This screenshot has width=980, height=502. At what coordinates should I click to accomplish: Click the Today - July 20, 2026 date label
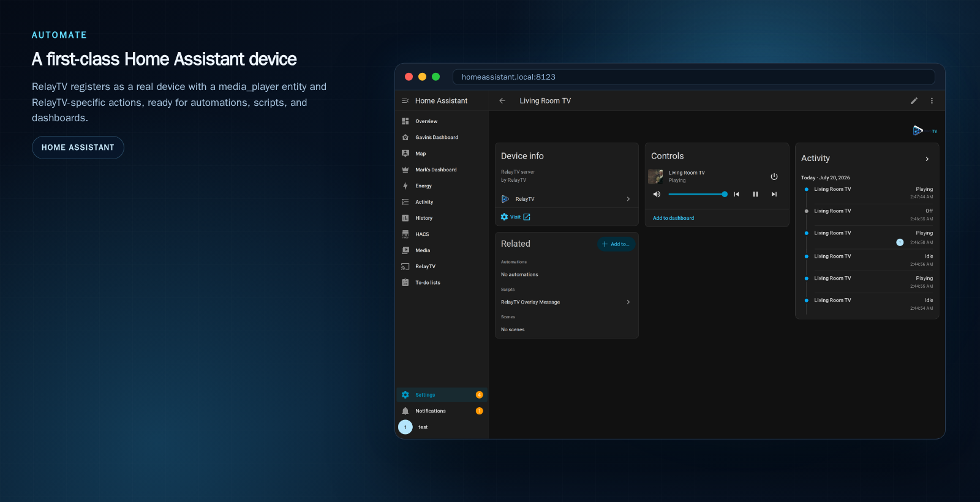(826, 178)
